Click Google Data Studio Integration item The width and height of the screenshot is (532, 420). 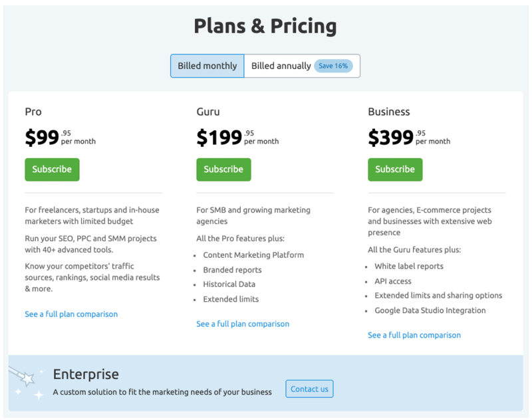[430, 310]
